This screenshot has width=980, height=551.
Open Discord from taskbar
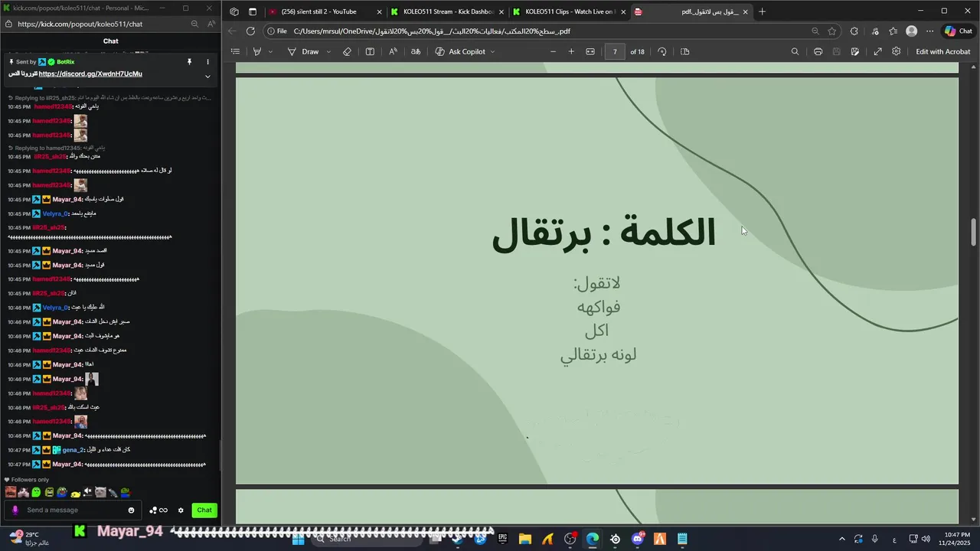pyautogui.click(x=638, y=539)
